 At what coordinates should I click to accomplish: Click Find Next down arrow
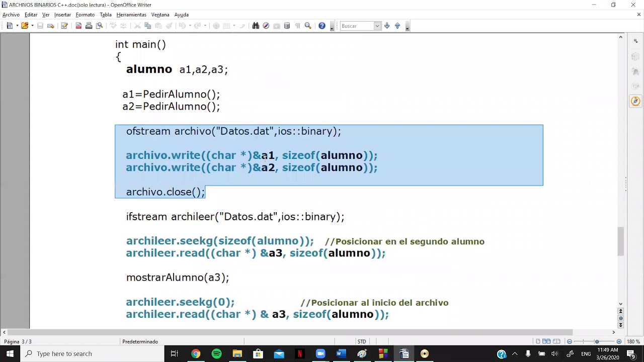tap(387, 26)
